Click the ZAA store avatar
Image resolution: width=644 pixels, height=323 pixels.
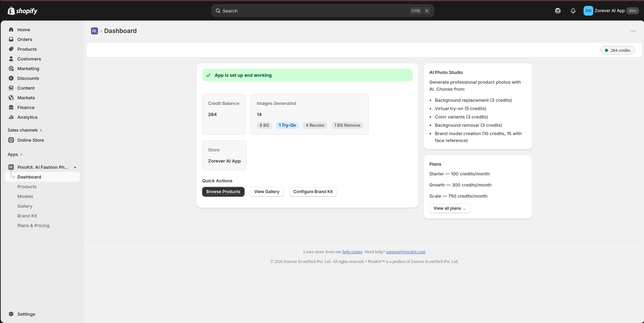588,11
